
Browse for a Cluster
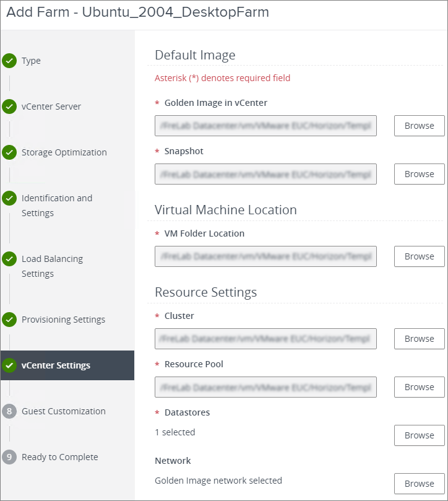[419, 339]
